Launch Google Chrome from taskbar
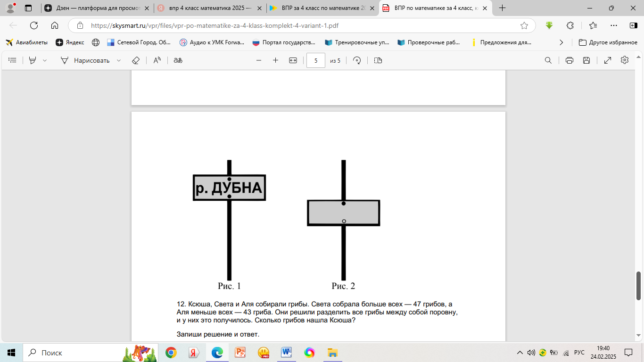 (171, 353)
